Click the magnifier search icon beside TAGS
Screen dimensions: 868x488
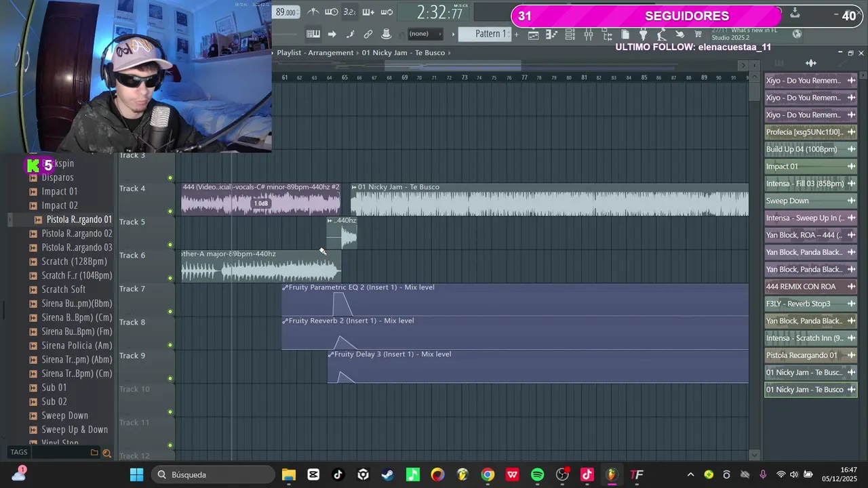point(106,453)
